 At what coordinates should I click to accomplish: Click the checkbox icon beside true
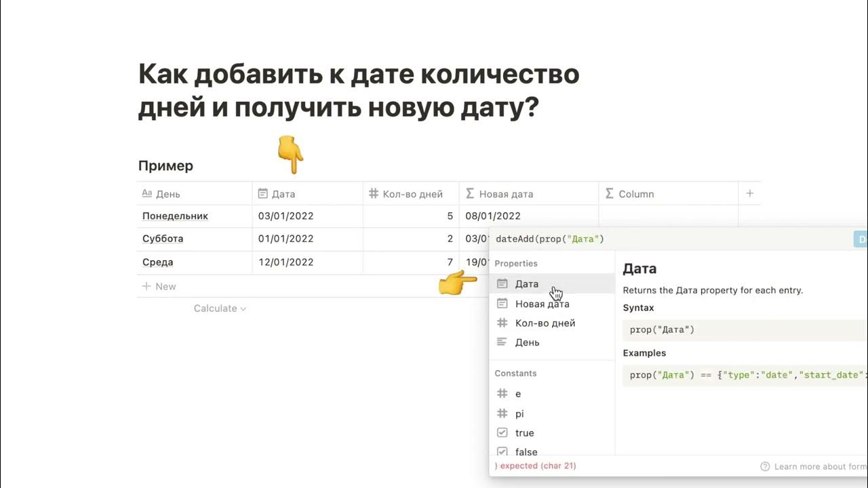[502, 433]
